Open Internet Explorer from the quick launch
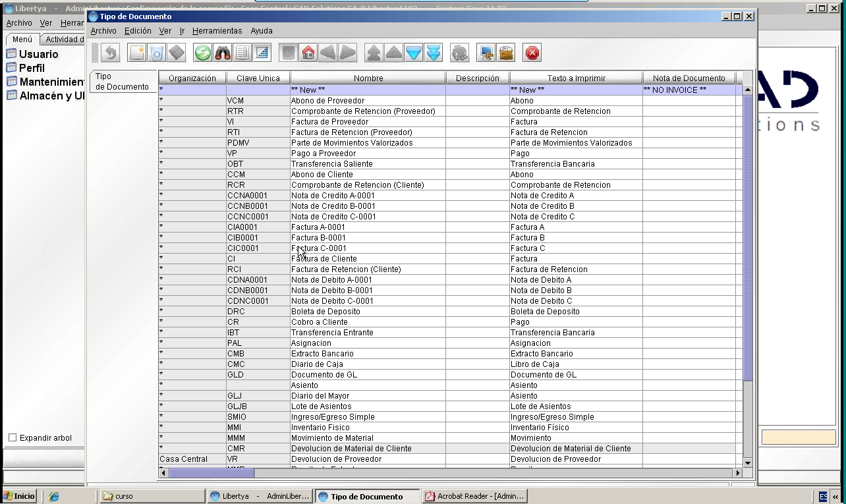Screen dimensions: 846x504 pos(54,496)
